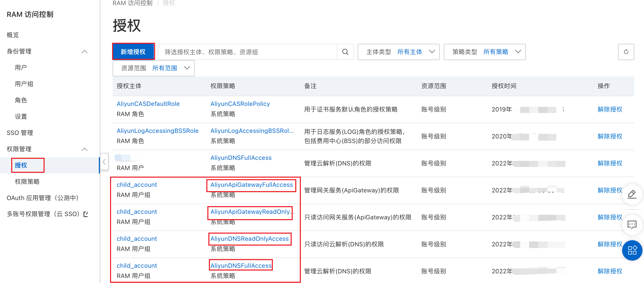The image size is (644, 283).
Task: Click the 授权时间 column header
Action: (504, 86)
